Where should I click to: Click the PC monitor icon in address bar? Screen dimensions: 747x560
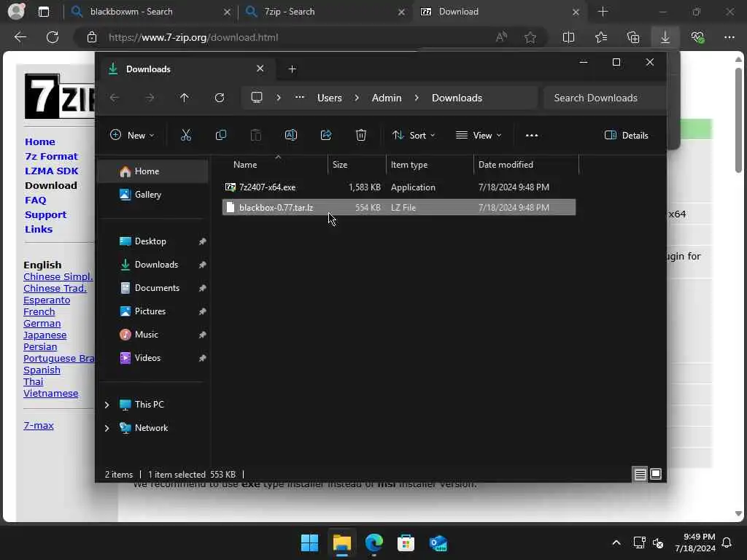coord(257,98)
